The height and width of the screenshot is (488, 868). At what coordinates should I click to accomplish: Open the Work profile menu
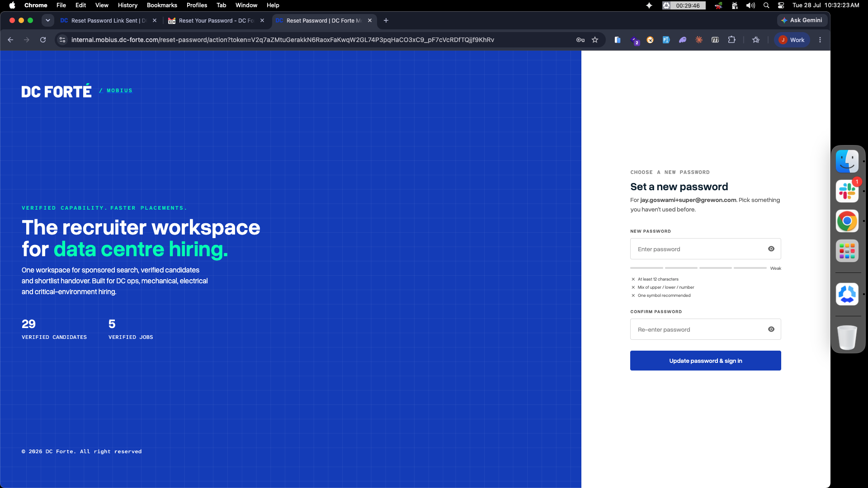(x=792, y=40)
